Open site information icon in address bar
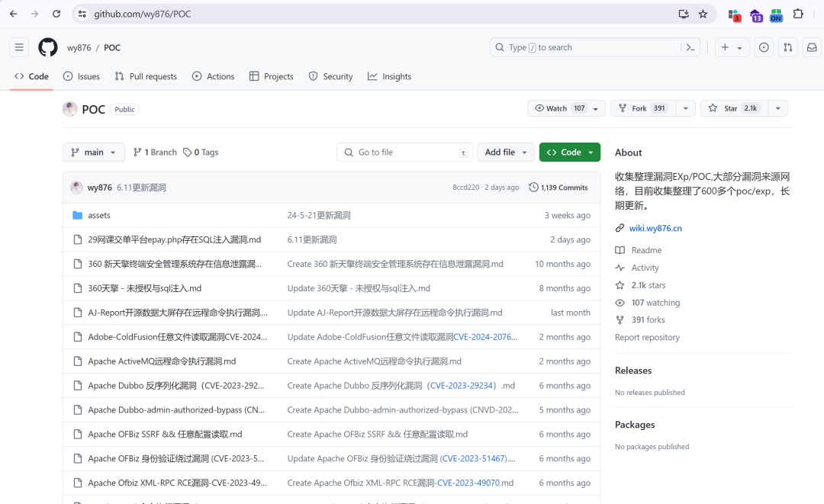This screenshot has width=824, height=504. pos(82,14)
